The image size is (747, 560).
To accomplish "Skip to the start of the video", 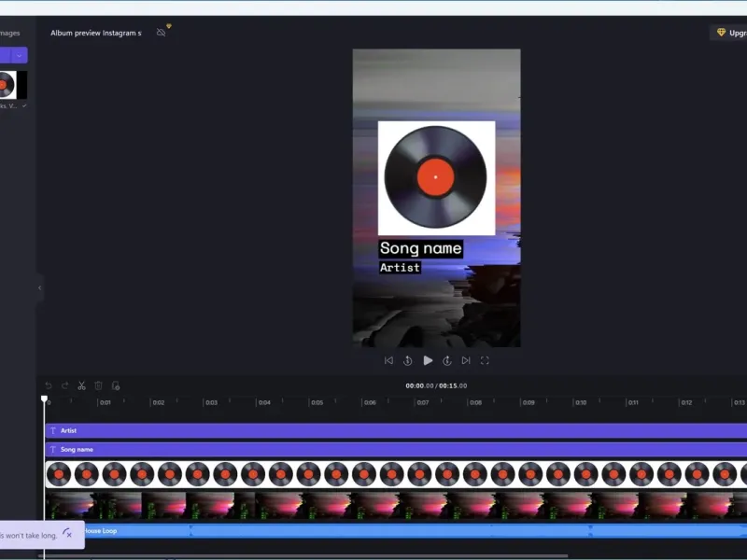I will pyautogui.click(x=388, y=360).
